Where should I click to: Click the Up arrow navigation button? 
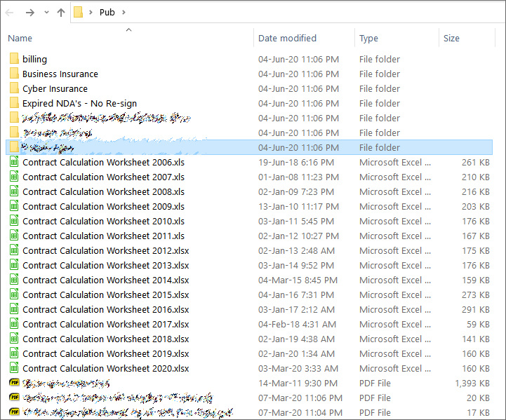click(x=61, y=13)
